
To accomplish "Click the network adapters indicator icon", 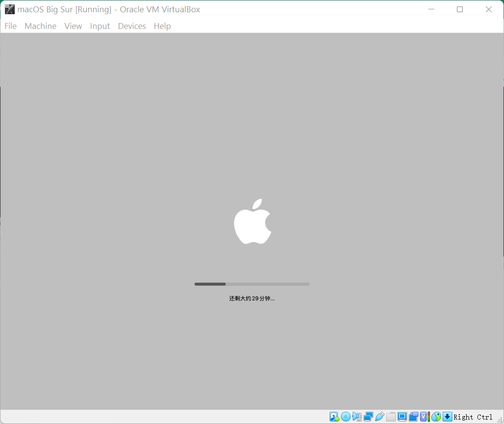I will (x=368, y=417).
